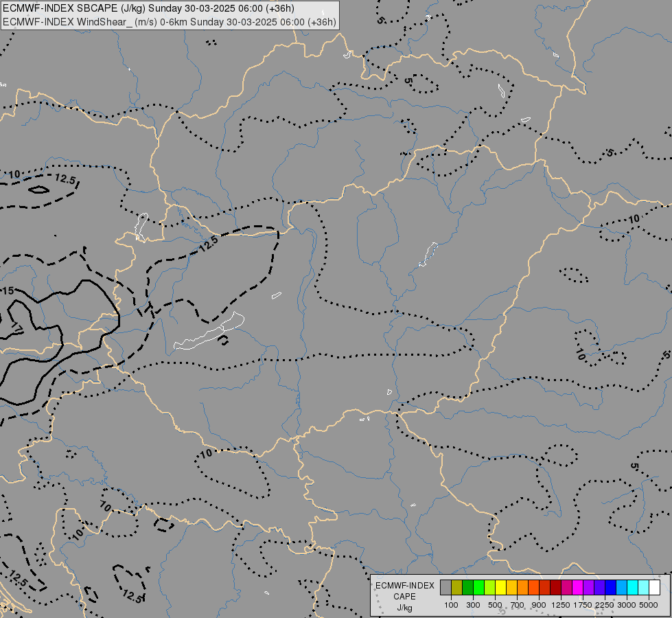Image resolution: width=672 pixels, height=618 pixels.
Task: Click the '17' wind shear contour label
Action: [16, 328]
